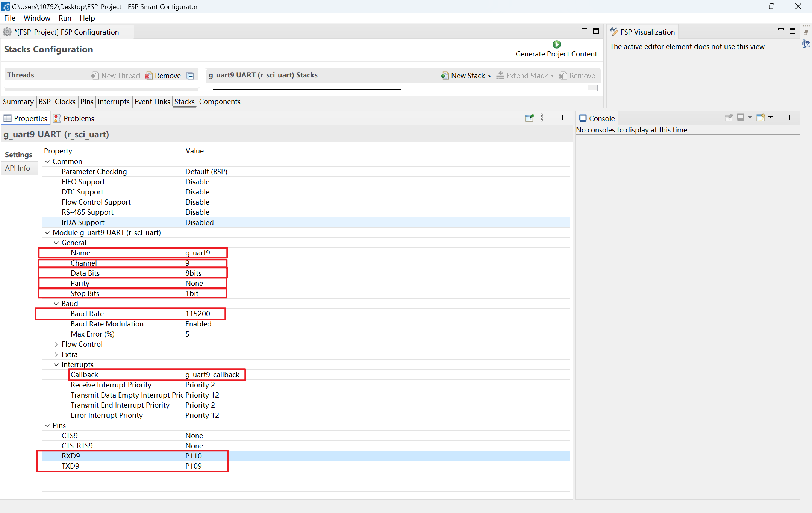Viewport: 812px width, 513px height.
Task: Close the FSP Configuration editor tab
Action: coord(127,32)
